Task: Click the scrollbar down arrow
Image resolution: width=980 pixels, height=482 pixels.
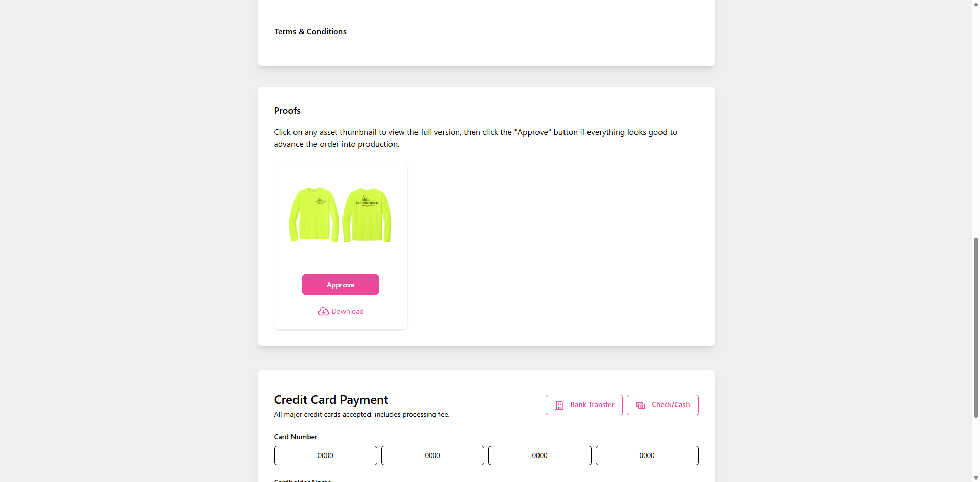Action: click(976, 478)
